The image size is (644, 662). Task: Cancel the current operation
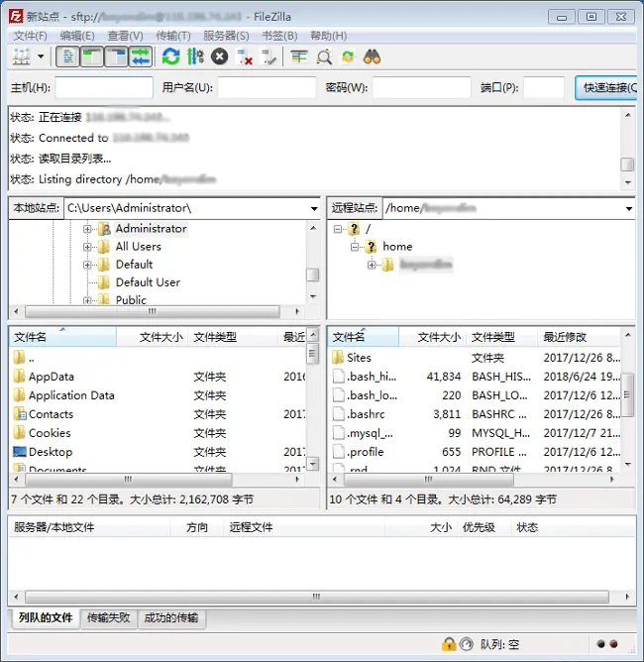pos(219,56)
